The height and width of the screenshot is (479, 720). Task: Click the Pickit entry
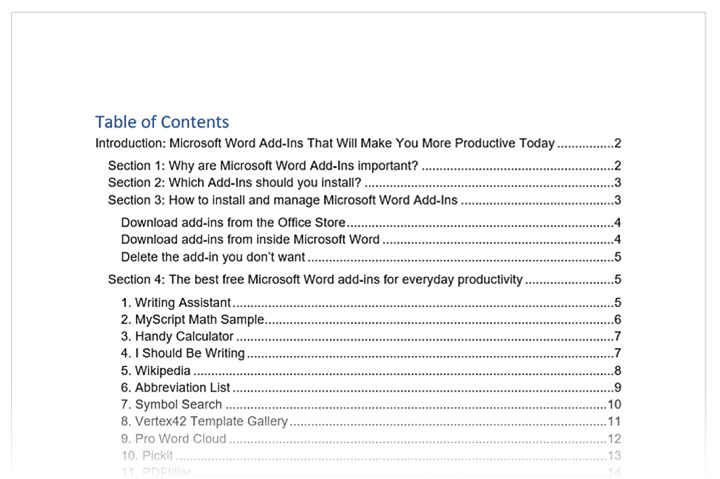[x=147, y=455]
